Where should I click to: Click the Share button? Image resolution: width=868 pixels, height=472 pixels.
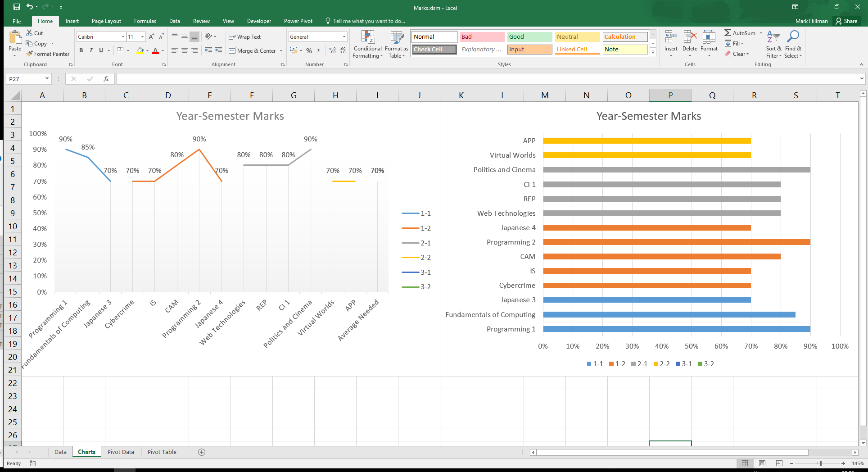(x=847, y=21)
